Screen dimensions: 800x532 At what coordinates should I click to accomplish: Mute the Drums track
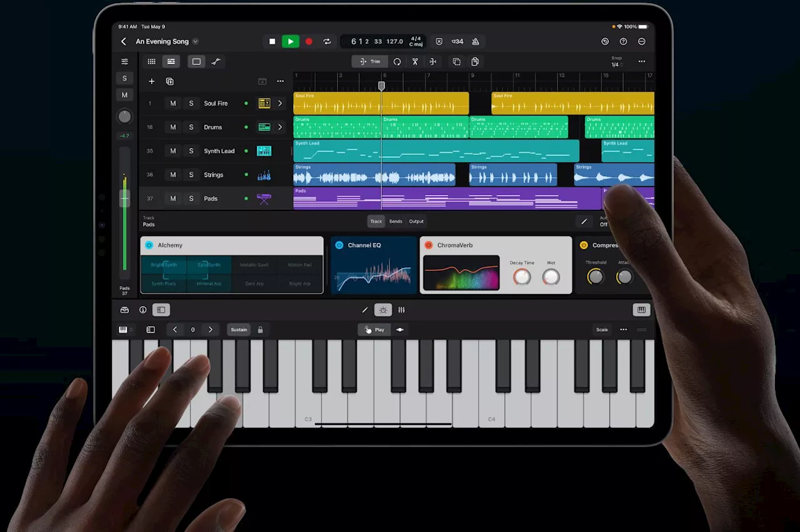click(173, 127)
